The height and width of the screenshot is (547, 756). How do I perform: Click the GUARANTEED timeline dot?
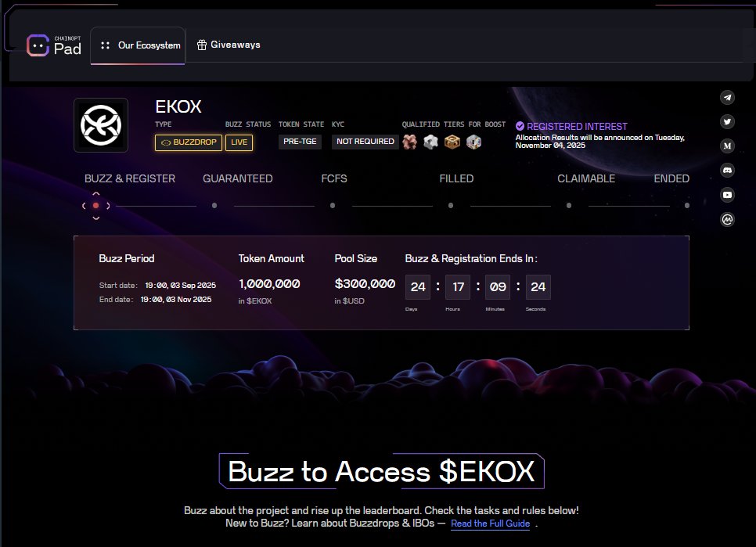214,206
